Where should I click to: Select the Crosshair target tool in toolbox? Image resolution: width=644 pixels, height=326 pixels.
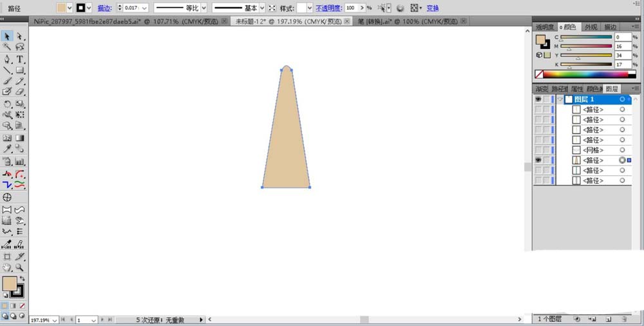coord(7,197)
